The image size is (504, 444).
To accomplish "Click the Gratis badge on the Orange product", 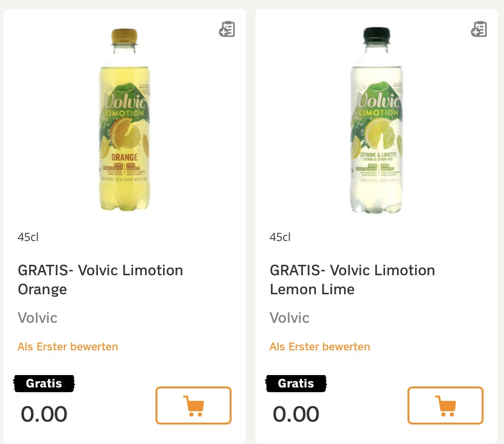I will (44, 383).
